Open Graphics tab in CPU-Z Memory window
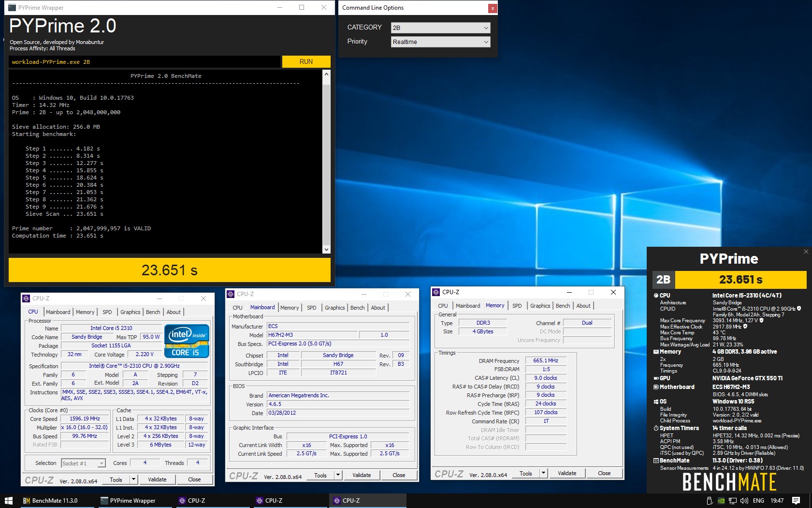 tap(540, 306)
